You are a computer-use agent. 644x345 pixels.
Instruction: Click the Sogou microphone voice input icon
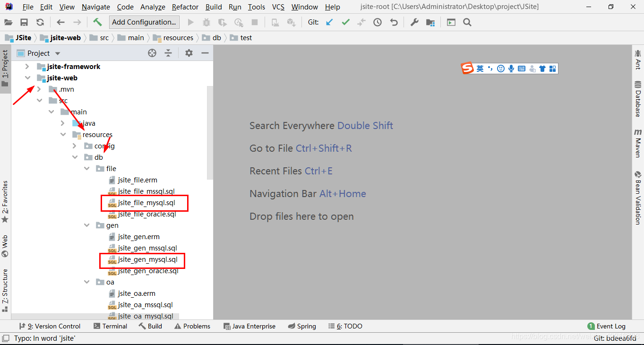point(511,69)
